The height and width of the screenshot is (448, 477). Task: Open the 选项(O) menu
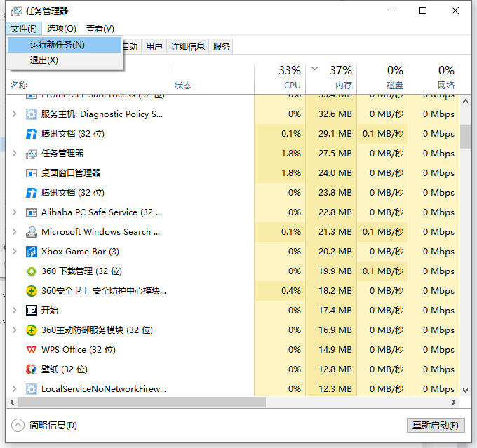[62, 29]
